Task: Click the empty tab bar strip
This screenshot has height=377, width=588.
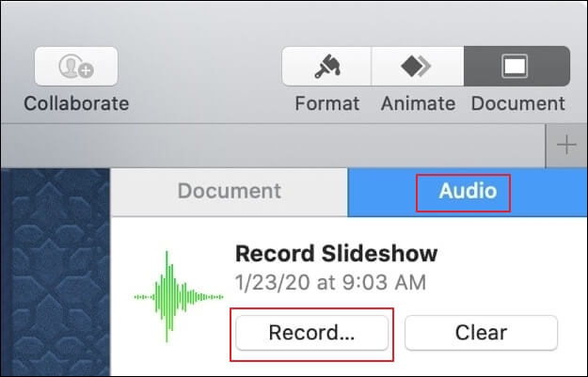Action: [273, 146]
